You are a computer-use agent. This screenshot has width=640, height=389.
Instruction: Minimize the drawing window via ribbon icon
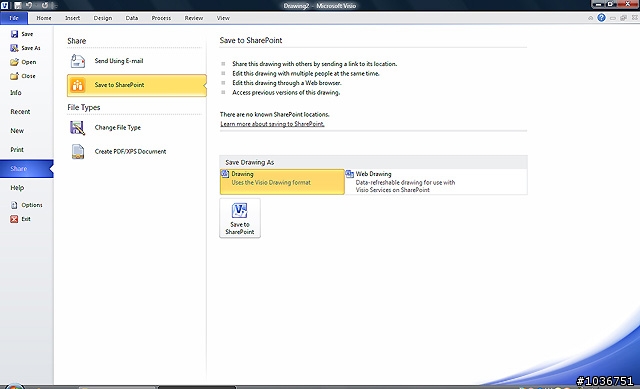tap(613, 18)
